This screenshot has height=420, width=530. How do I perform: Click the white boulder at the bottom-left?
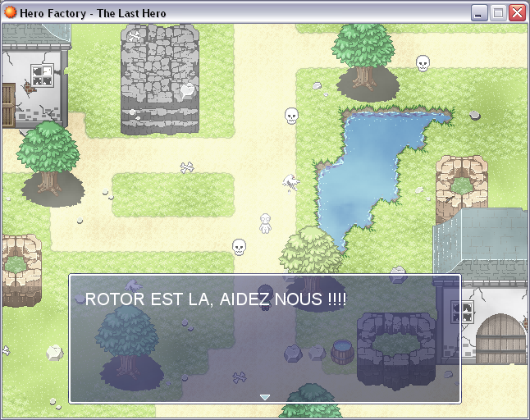(x=55, y=353)
